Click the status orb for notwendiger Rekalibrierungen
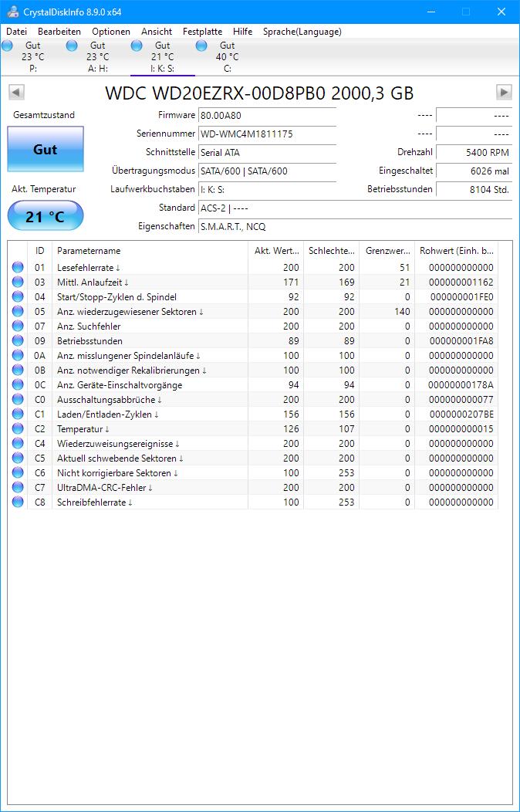This screenshot has height=812, width=520. [18, 370]
